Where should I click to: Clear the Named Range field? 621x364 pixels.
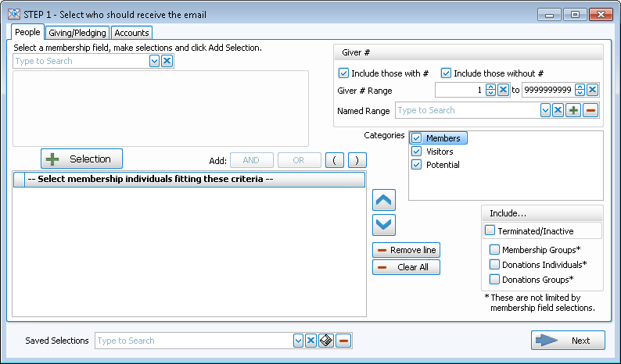pyautogui.click(x=558, y=111)
